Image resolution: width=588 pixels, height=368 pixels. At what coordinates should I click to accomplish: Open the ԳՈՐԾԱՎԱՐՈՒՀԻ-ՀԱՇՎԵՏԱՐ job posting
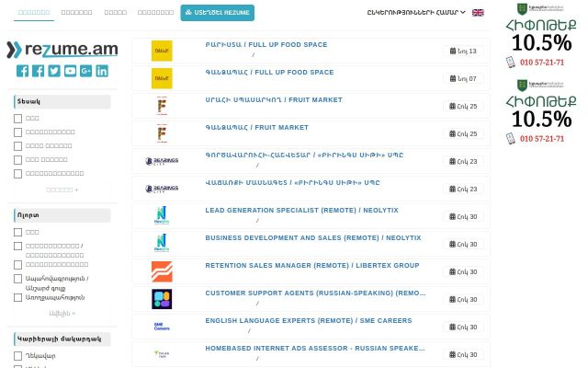(x=304, y=155)
